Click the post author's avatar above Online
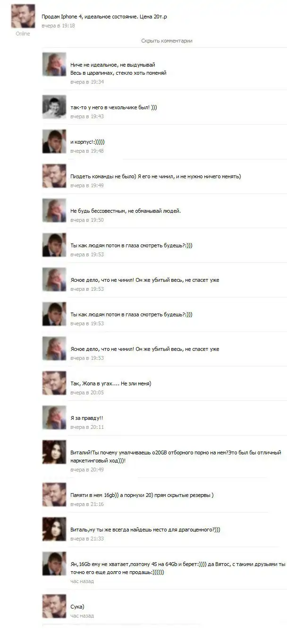Viewport: 287px width, 644px height. click(23, 17)
